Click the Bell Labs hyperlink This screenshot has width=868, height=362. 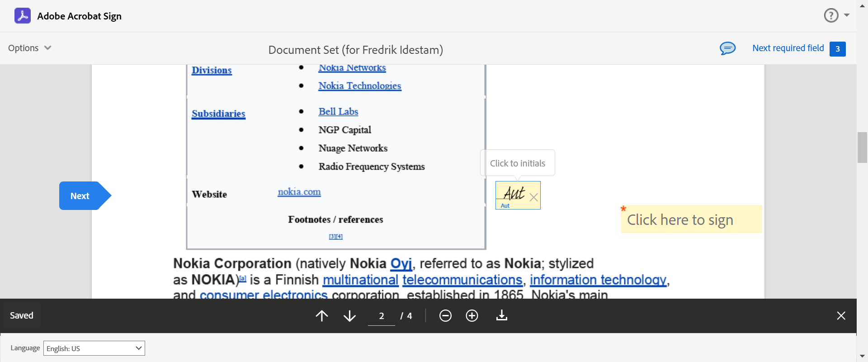click(338, 112)
